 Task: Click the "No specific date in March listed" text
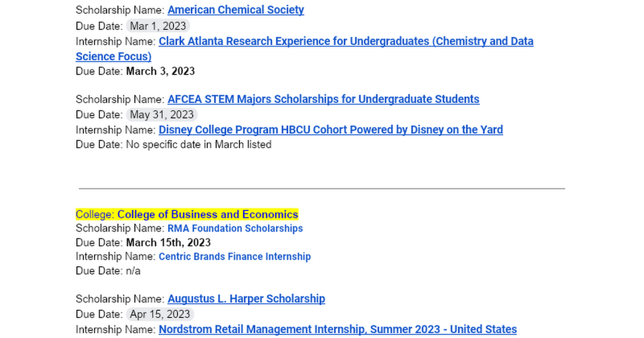pos(199,144)
